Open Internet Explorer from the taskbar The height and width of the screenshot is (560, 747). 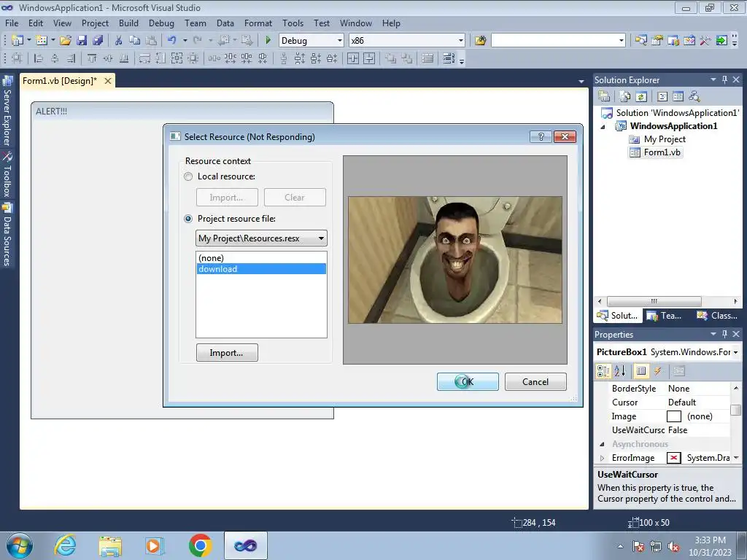coord(65,545)
